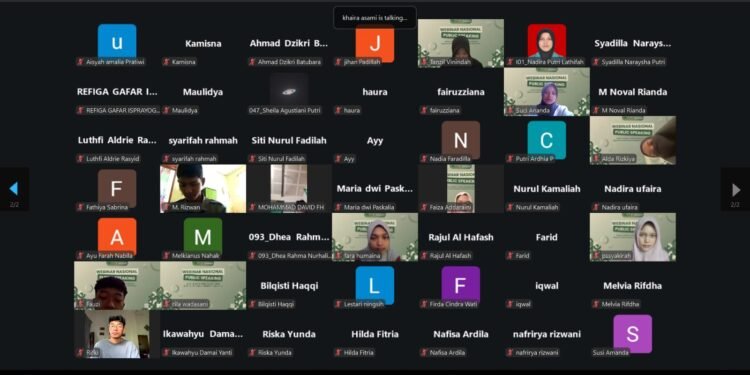Select the blue 'L' avatar of Lestari ningsih

375,286
